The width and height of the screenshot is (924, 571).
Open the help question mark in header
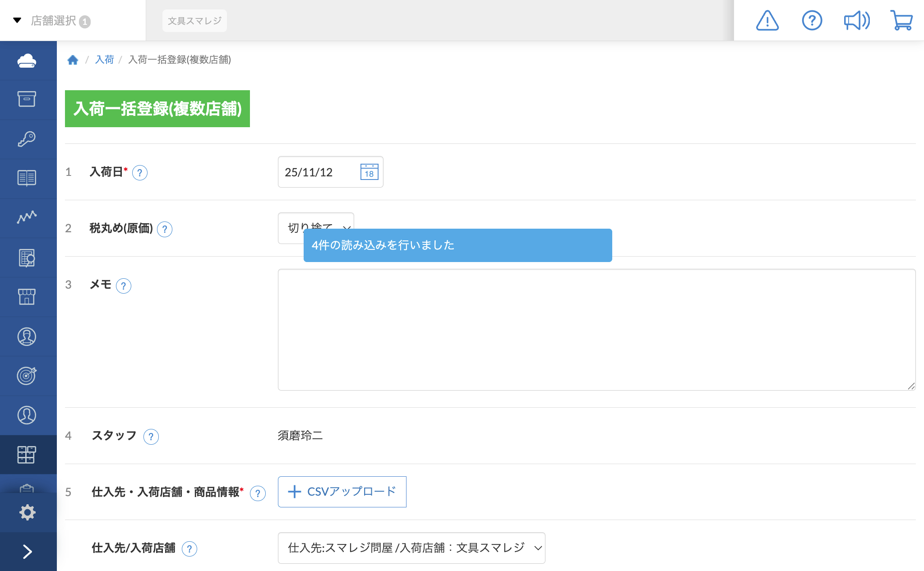click(812, 21)
